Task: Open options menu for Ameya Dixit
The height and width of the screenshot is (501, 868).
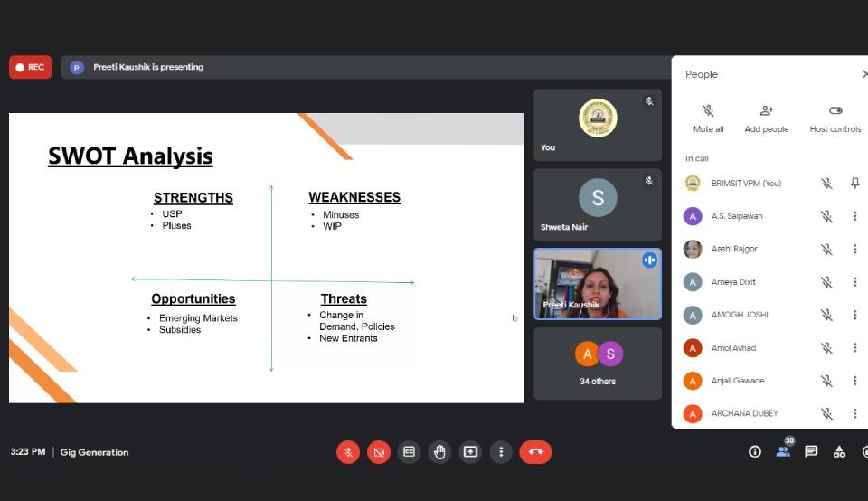Action: [x=854, y=282]
